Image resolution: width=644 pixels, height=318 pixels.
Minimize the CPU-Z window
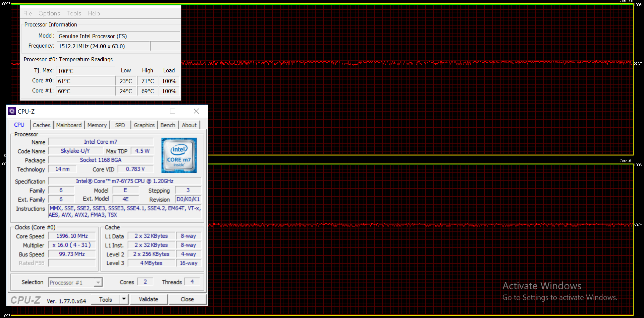[150, 111]
